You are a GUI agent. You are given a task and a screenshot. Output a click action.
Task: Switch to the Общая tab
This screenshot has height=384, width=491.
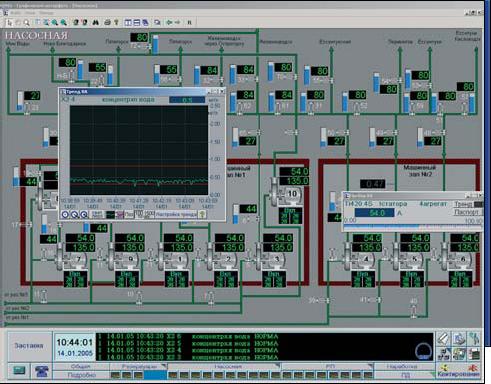81,367
